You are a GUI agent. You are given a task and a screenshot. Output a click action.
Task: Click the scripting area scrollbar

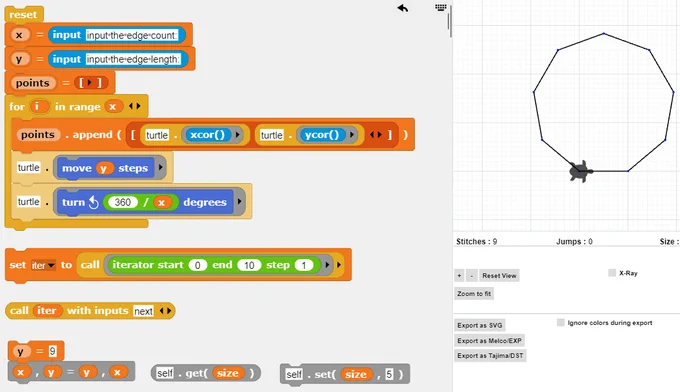coord(450,22)
